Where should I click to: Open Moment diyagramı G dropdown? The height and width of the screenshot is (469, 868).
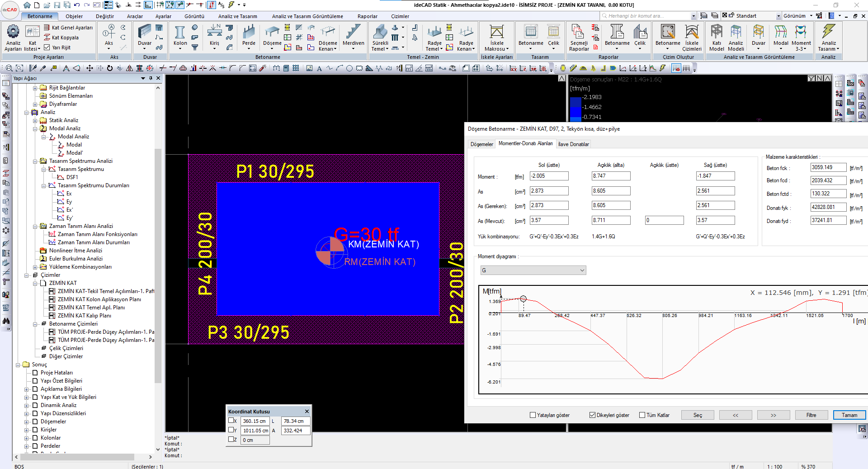click(533, 270)
